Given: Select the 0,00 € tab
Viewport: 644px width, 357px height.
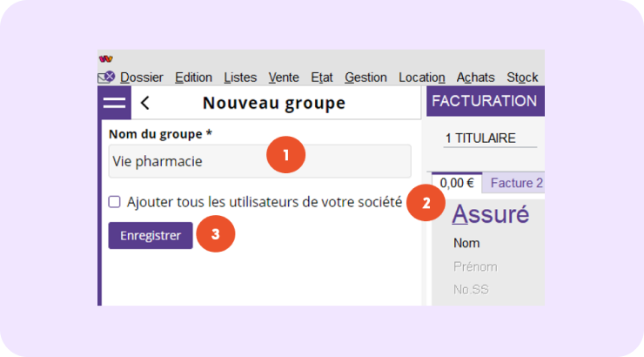Looking at the screenshot, I should click(456, 183).
